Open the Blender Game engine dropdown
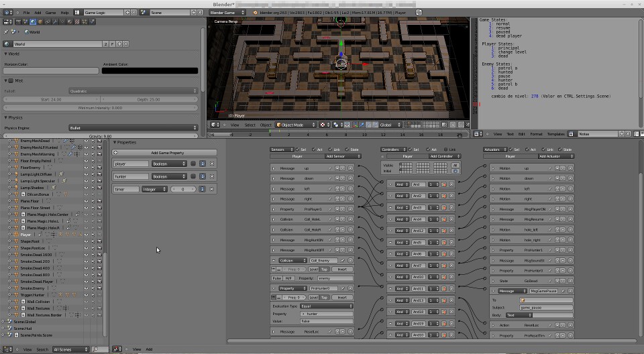Image resolution: width=644 pixels, height=354 pixels. coord(227,13)
